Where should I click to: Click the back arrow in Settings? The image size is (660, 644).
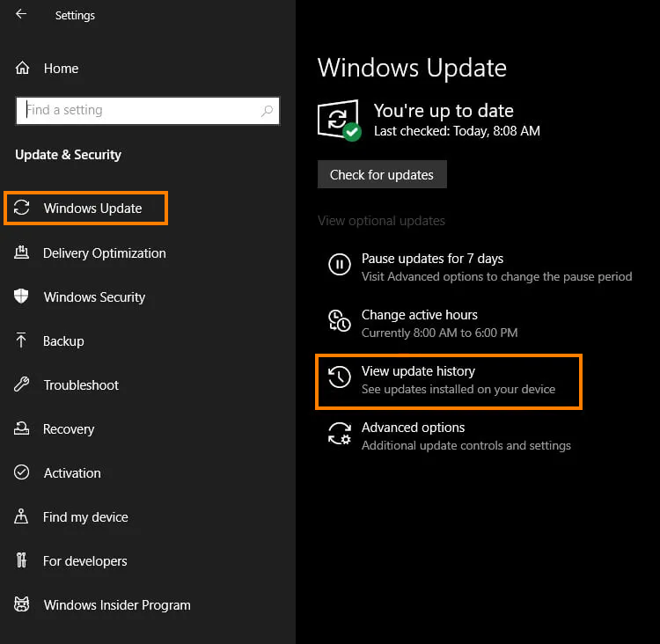[20, 14]
